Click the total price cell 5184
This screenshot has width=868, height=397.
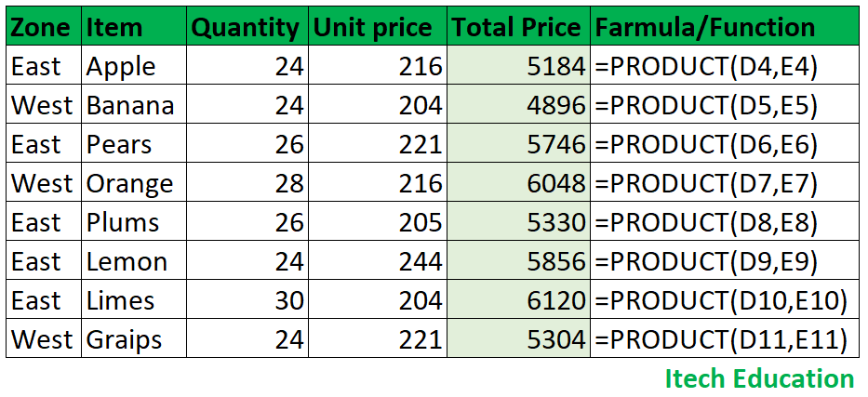[519, 65]
